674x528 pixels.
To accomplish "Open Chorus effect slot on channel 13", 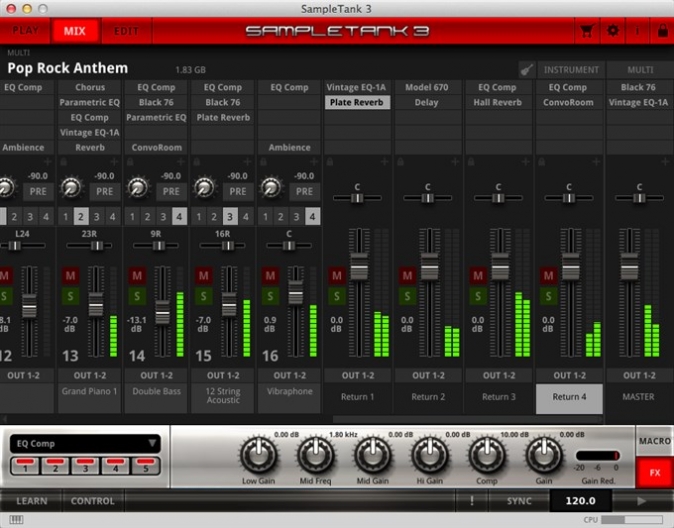I will pyautogui.click(x=90, y=87).
